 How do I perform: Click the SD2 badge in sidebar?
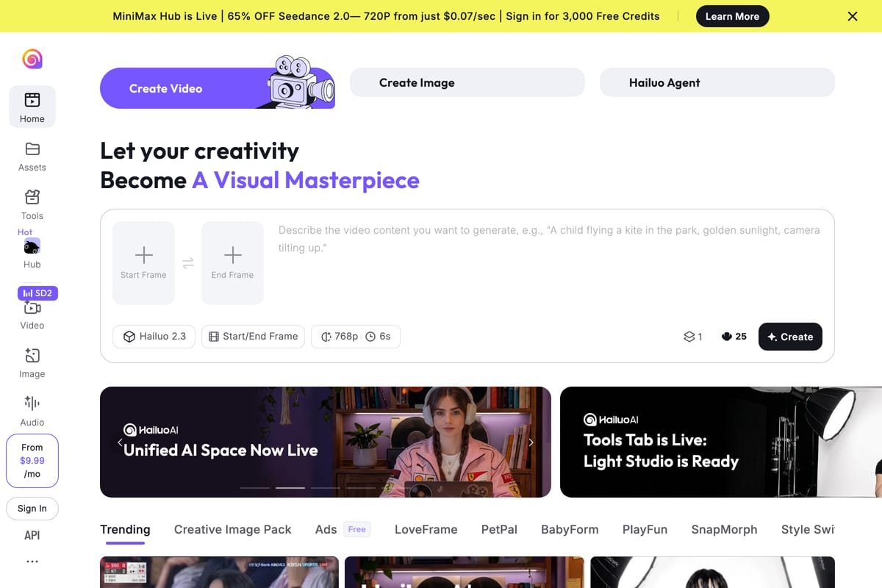pyautogui.click(x=37, y=293)
